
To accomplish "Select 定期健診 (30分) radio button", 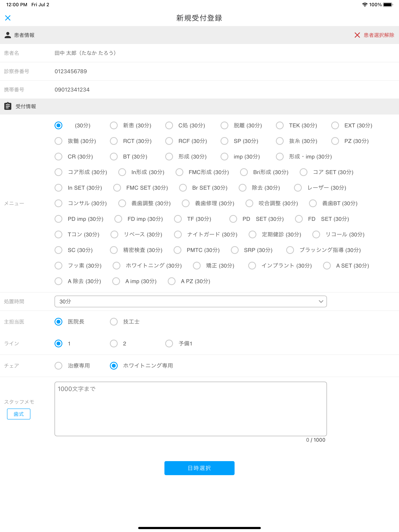I will (x=252, y=234).
